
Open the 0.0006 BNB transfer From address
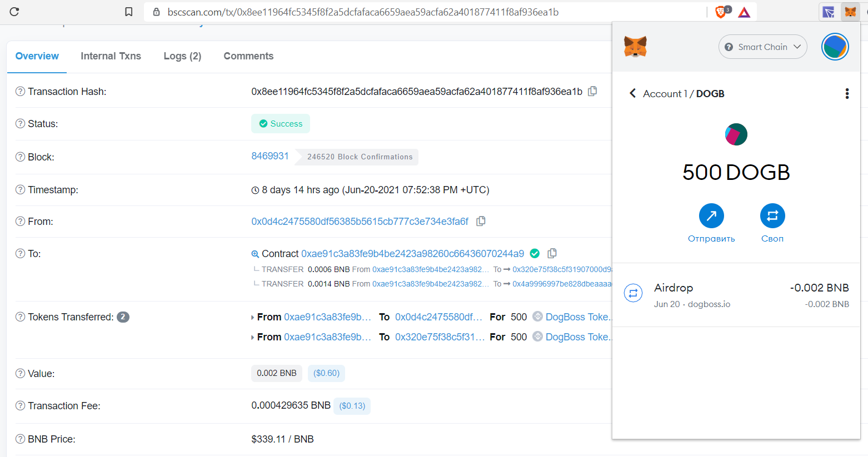[x=430, y=269]
